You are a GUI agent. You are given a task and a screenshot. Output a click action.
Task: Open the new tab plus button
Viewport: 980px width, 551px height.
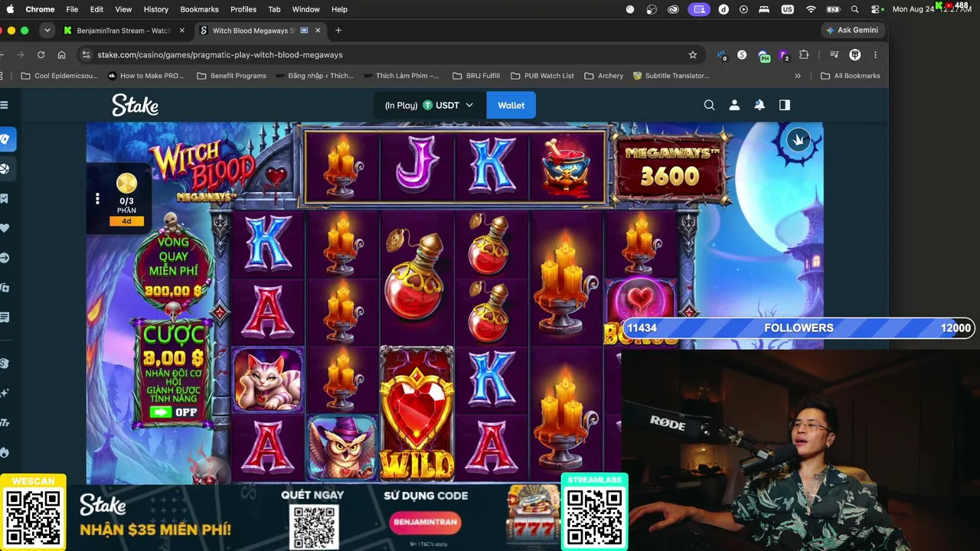pyautogui.click(x=338, y=31)
